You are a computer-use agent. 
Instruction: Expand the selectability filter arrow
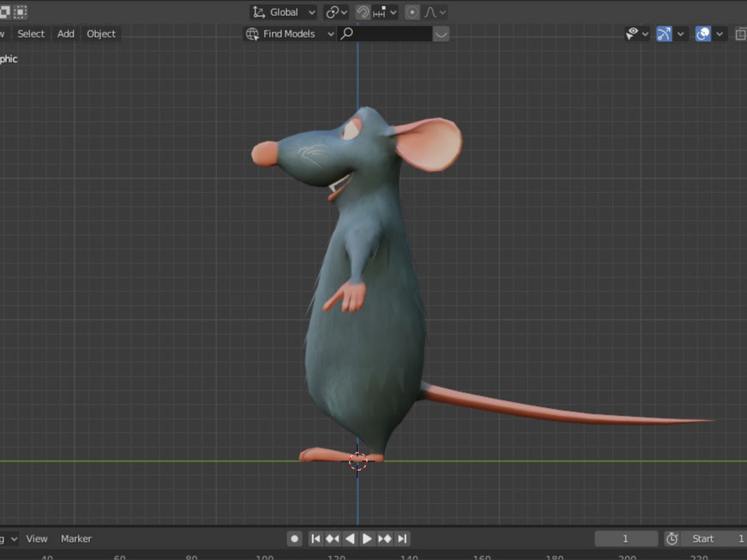pos(645,34)
